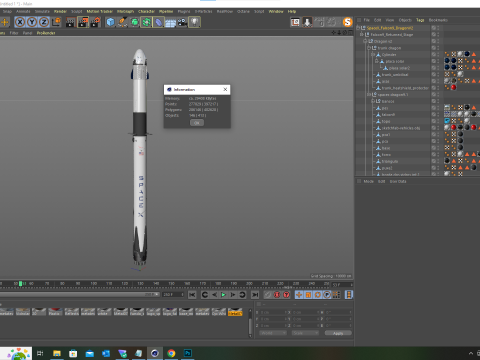The height and width of the screenshot is (360, 480).
Task: Click OK in the Information dialog
Action: (197, 123)
